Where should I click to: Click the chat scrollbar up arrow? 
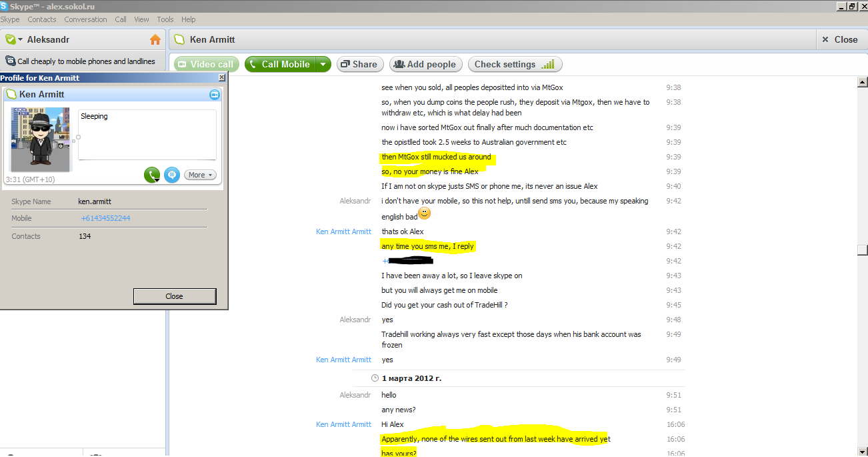(x=862, y=82)
